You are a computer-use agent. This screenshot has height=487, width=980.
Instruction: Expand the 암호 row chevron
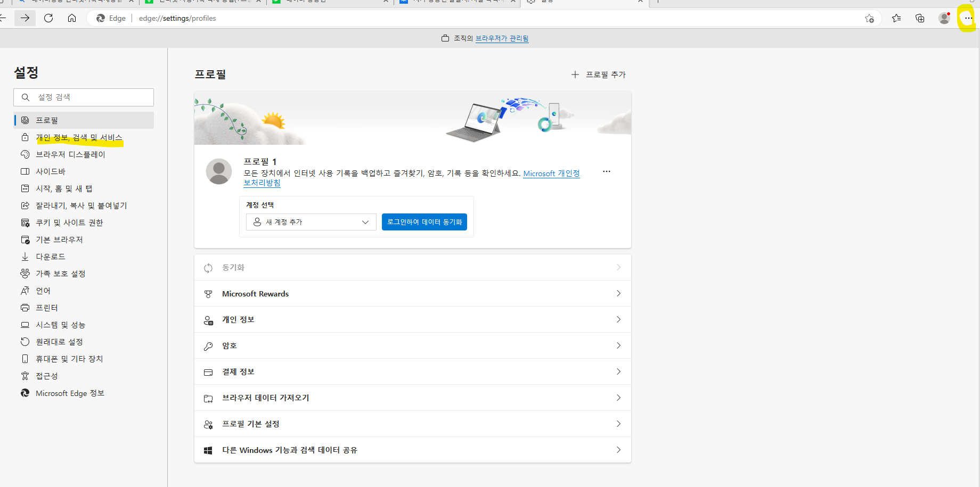tap(618, 345)
